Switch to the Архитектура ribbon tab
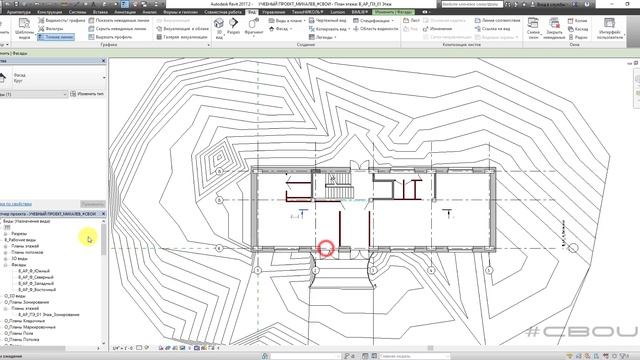640x360 pixels. [x=19, y=12]
